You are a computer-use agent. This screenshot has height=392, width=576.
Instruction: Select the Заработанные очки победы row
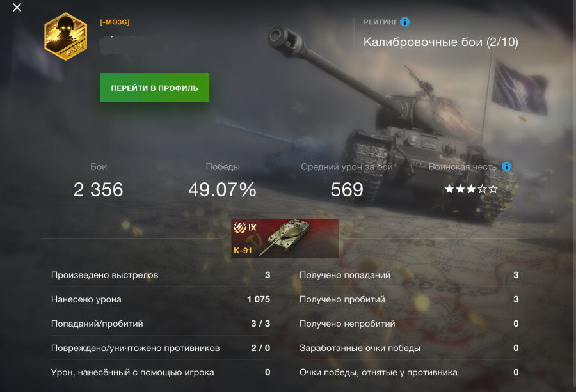click(x=409, y=348)
